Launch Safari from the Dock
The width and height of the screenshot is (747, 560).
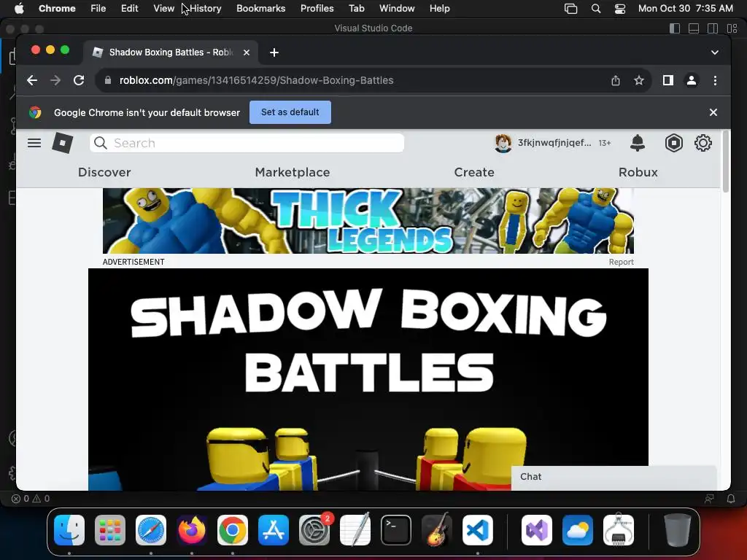tap(151, 530)
